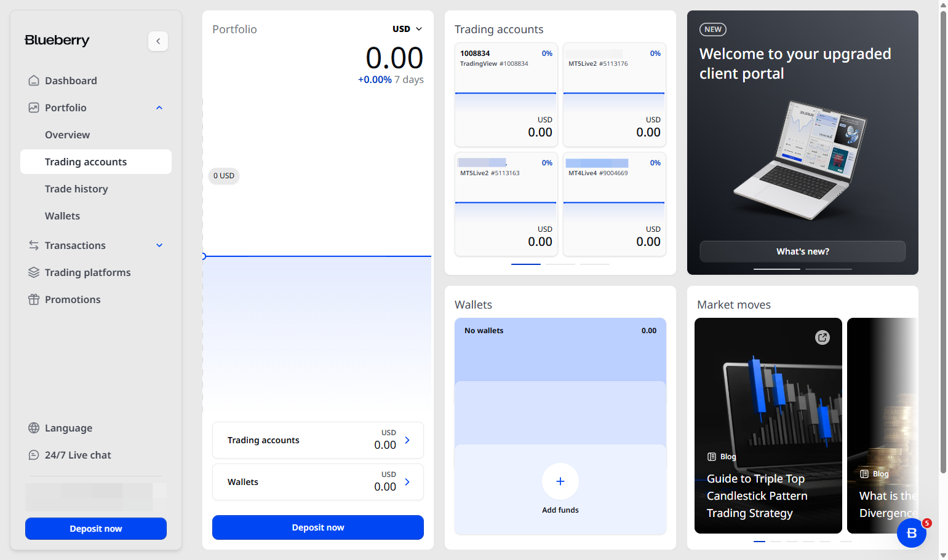Click arrow next to Trading accounts USD 0.00
The image size is (948, 560).
(x=407, y=440)
